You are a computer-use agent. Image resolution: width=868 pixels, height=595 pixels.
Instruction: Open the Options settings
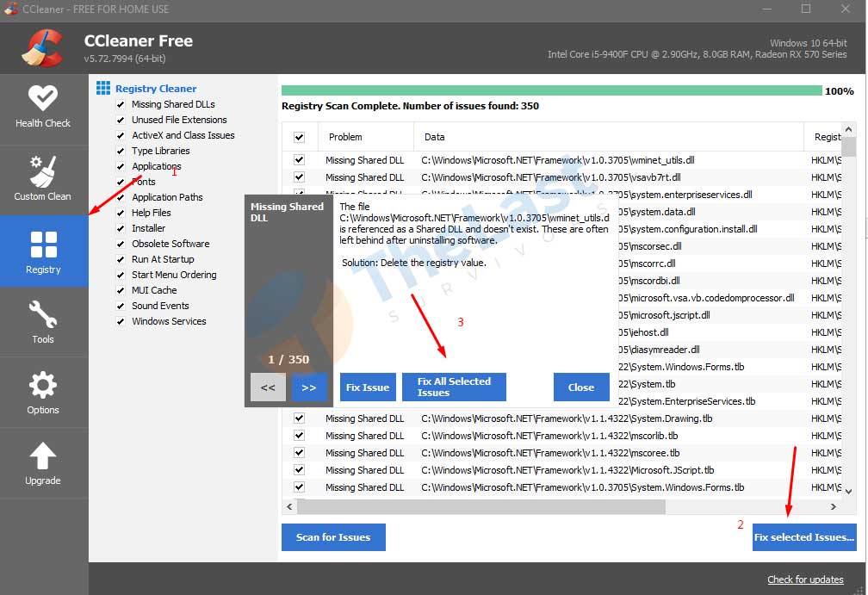tap(43, 392)
